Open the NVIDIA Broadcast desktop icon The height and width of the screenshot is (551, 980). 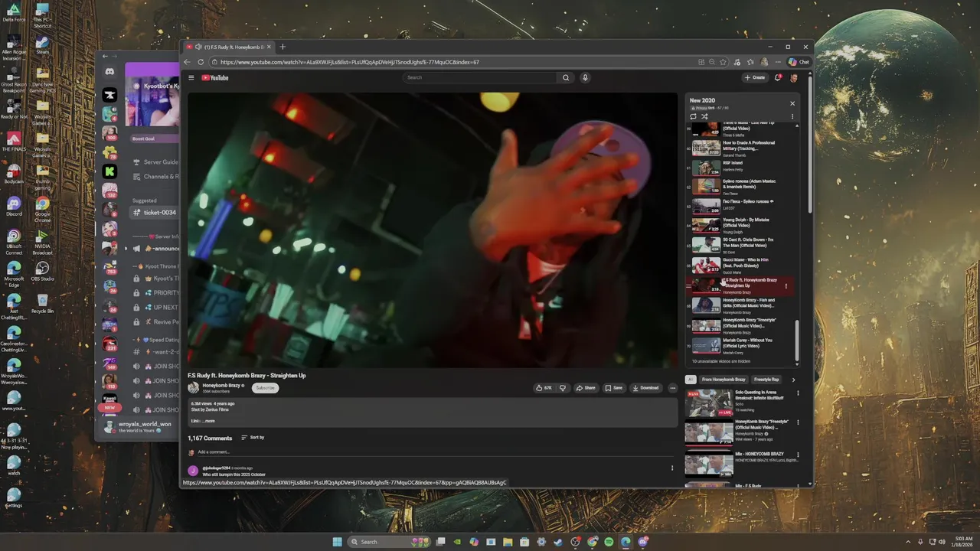pos(42,242)
